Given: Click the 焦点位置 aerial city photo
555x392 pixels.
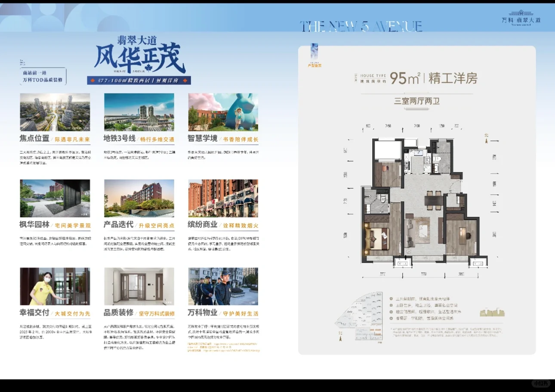Looking at the screenshot, I should [x=55, y=112].
